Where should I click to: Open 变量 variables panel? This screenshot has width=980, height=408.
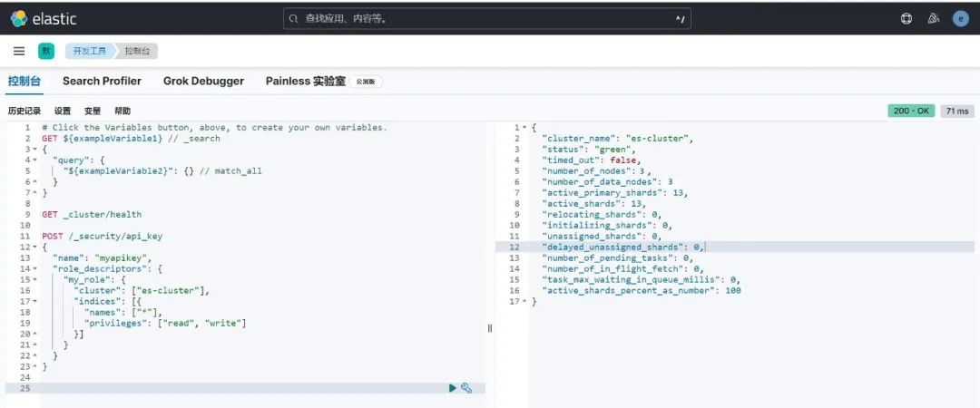tap(93, 112)
